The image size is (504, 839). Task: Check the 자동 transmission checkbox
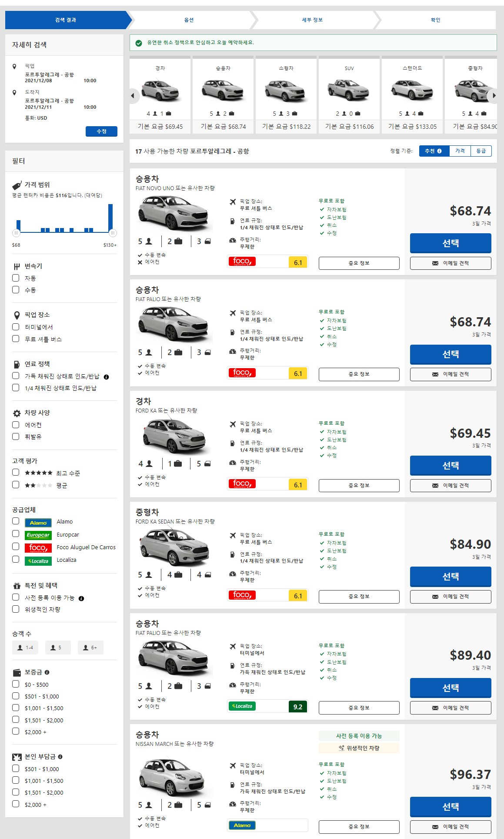click(16, 278)
